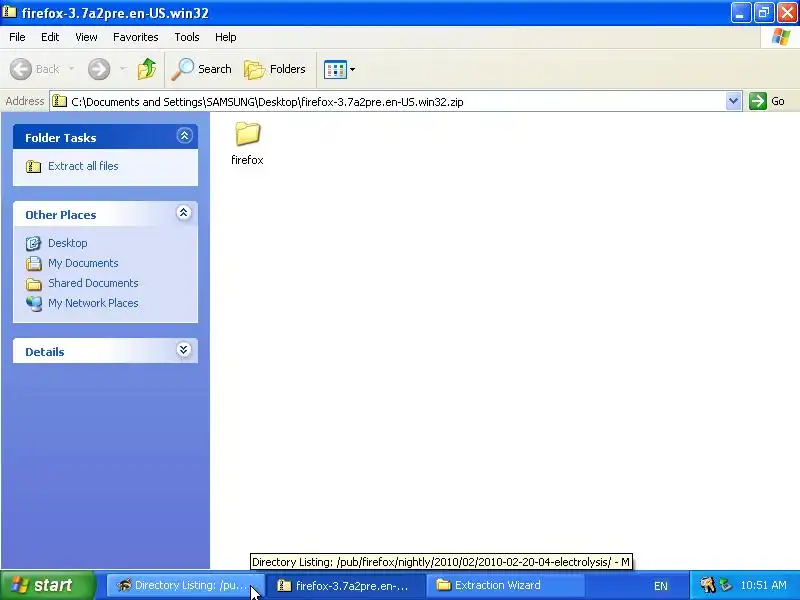The image size is (800, 600).
Task: Open the firefox folder icon
Action: click(x=247, y=134)
